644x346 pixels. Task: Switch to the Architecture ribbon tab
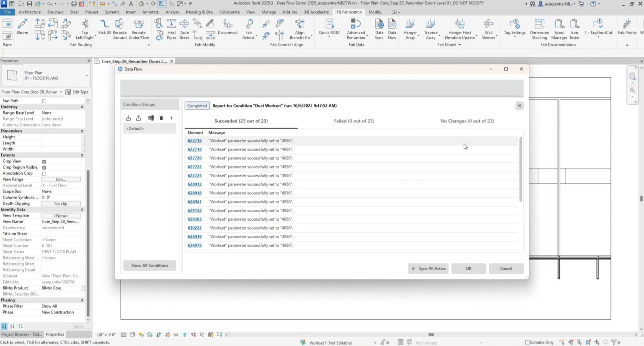pyautogui.click(x=29, y=12)
